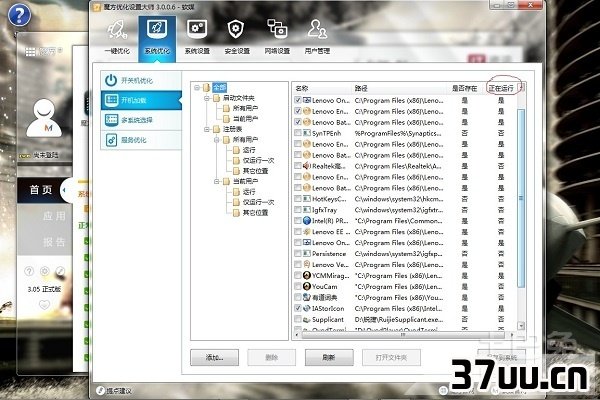Uncheck the IAStorIcon startup checkbox
The image size is (600, 400).
(298, 308)
